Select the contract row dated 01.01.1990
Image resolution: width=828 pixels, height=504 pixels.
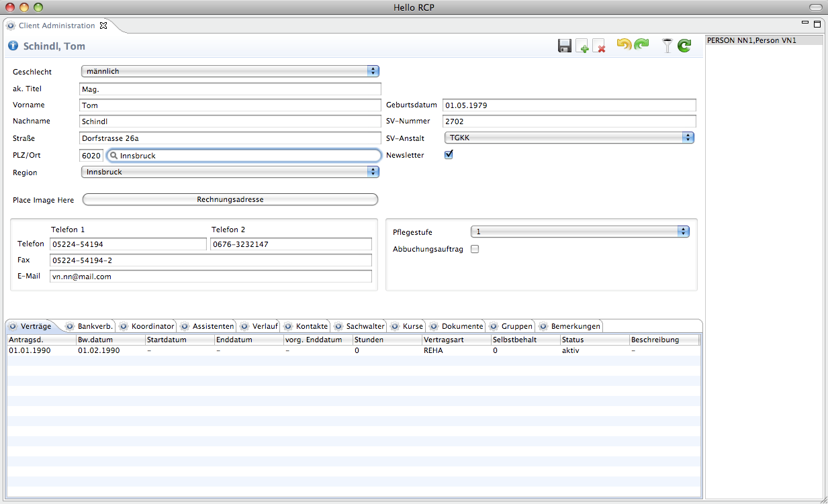[x=353, y=350]
